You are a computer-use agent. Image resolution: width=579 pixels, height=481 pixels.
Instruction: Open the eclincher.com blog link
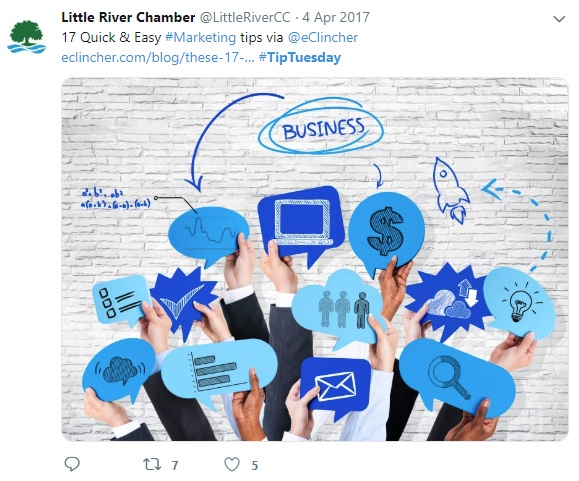tap(158, 58)
